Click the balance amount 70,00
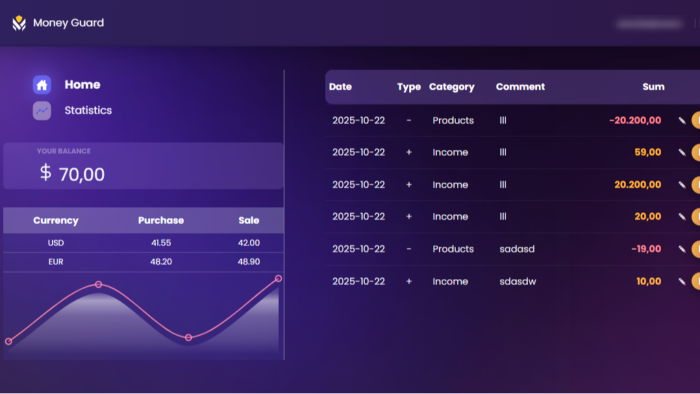Viewport: 700px width, 394px height. pyautogui.click(x=82, y=174)
